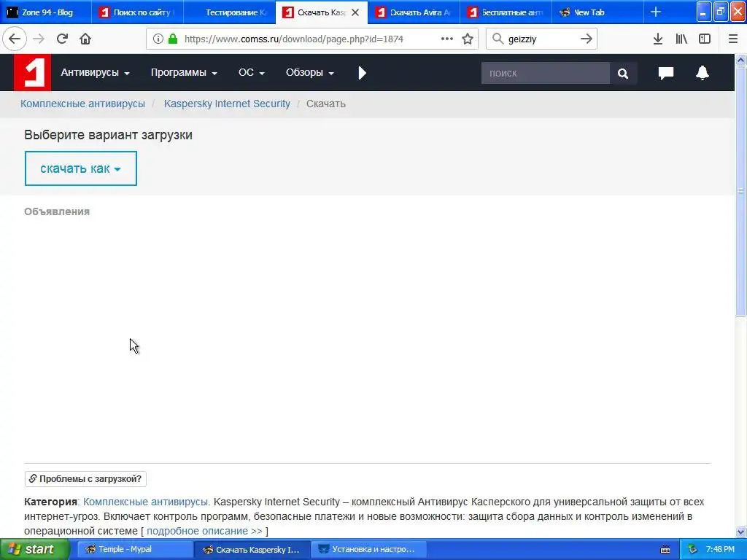The height and width of the screenshot is (560, 747).
Task: Click the scrollbar up arrow
Action: [740, 60]
